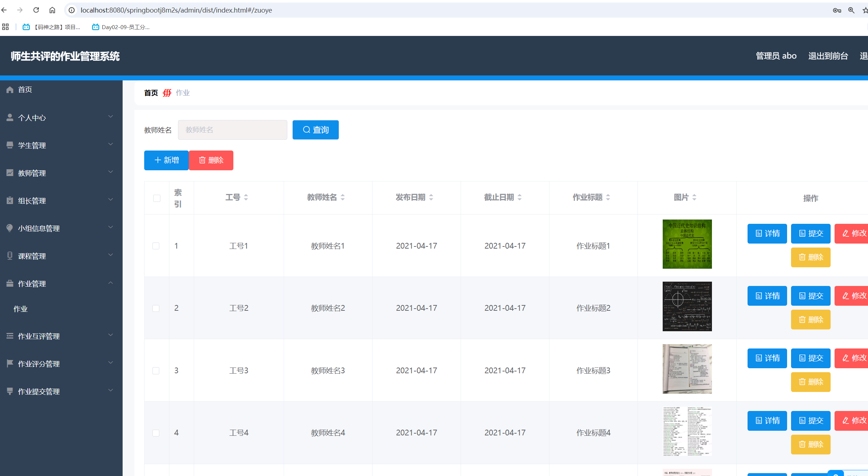Click the blue 新增 button
This screenshot has height=476, width=868.
[166, 160]
